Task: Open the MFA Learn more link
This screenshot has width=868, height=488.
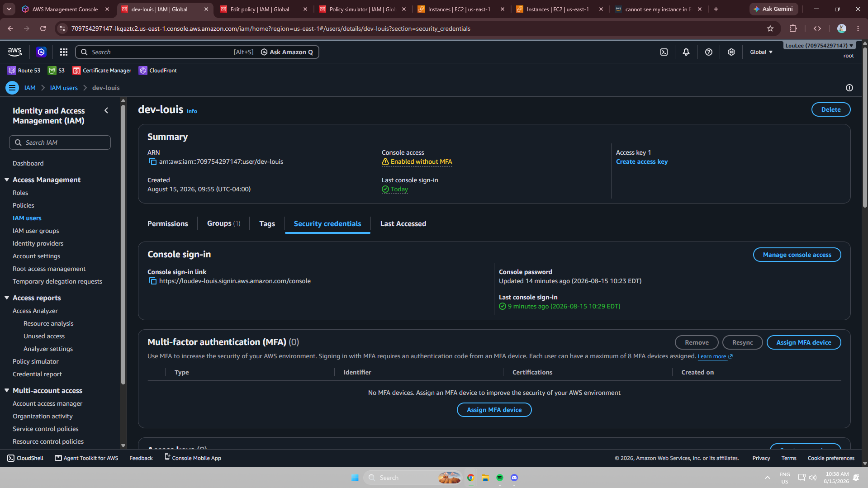Action: click(715, 356)
